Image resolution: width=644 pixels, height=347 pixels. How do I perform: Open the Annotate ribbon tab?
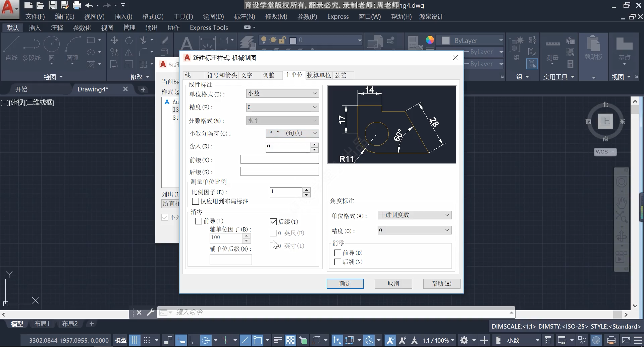point(57,28)
